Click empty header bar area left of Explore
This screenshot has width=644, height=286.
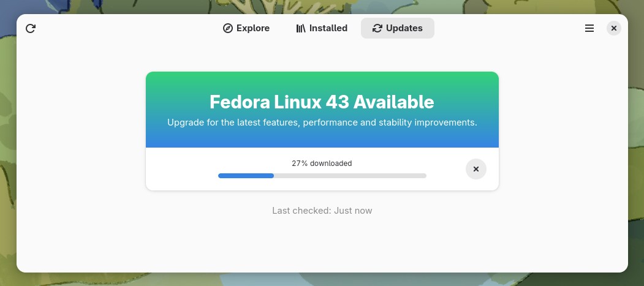123,28
